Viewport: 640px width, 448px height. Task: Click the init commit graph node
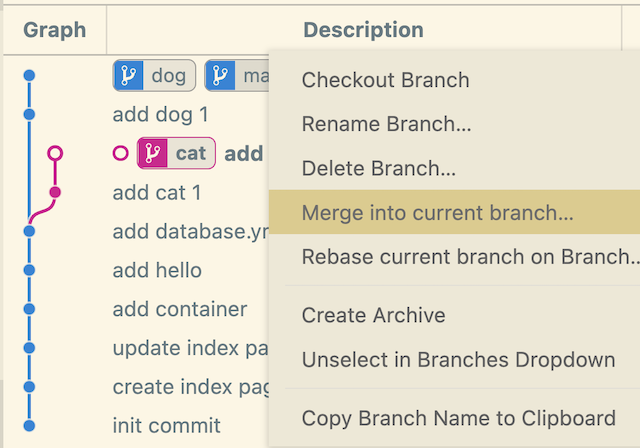point(29,425)
